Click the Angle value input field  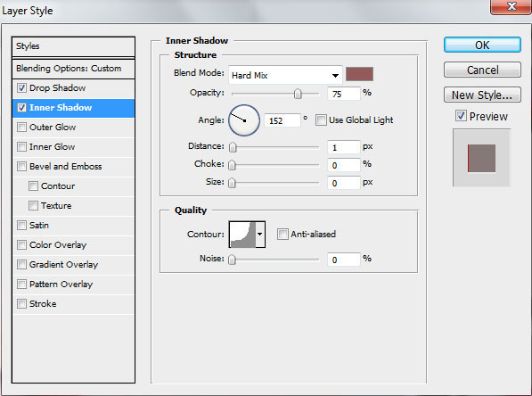282,120
